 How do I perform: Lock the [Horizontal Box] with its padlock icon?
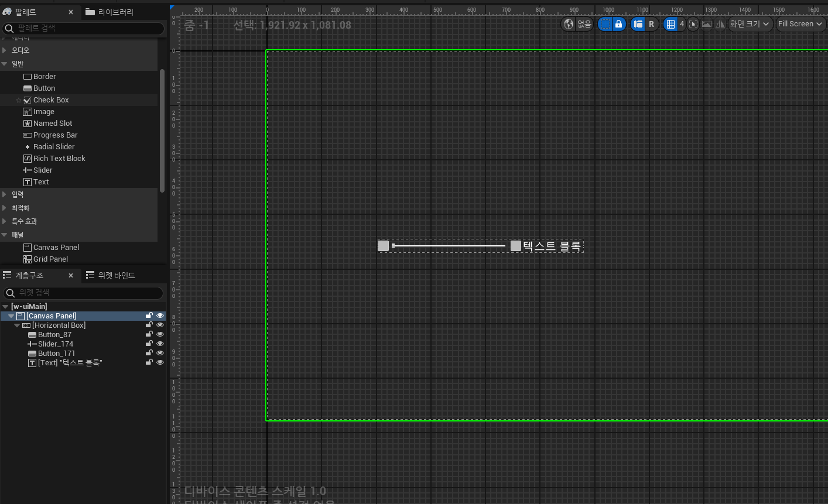pos(149,325)
